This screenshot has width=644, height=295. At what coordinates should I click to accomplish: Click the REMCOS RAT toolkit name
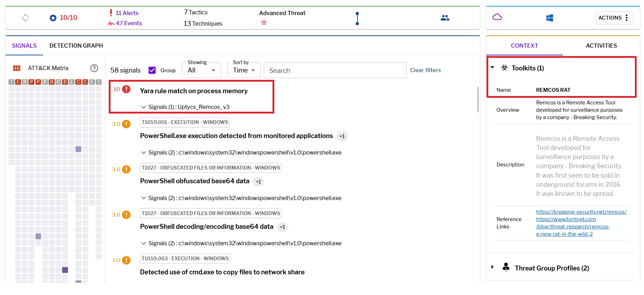[553, 90]
